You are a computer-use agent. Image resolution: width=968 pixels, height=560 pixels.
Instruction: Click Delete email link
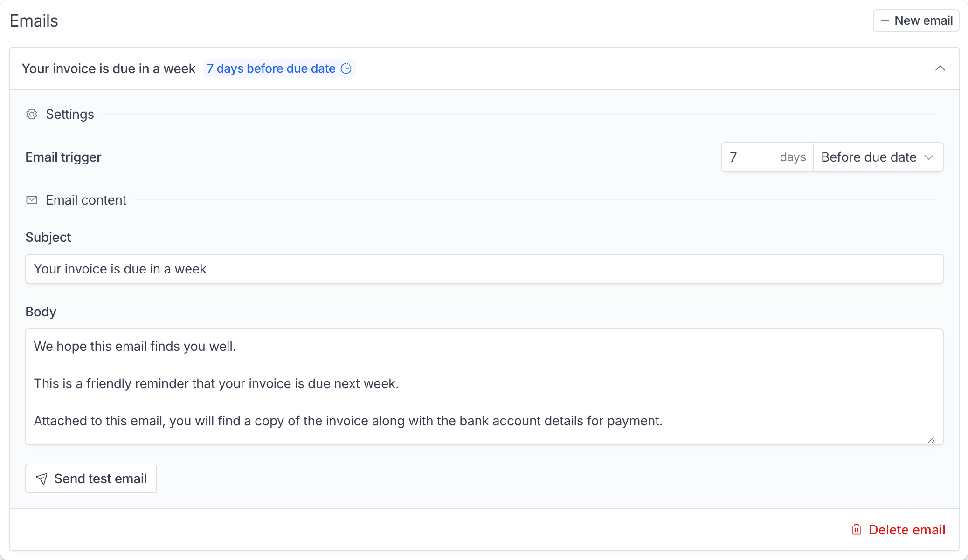pyautogui.click(x=898, y=530)
